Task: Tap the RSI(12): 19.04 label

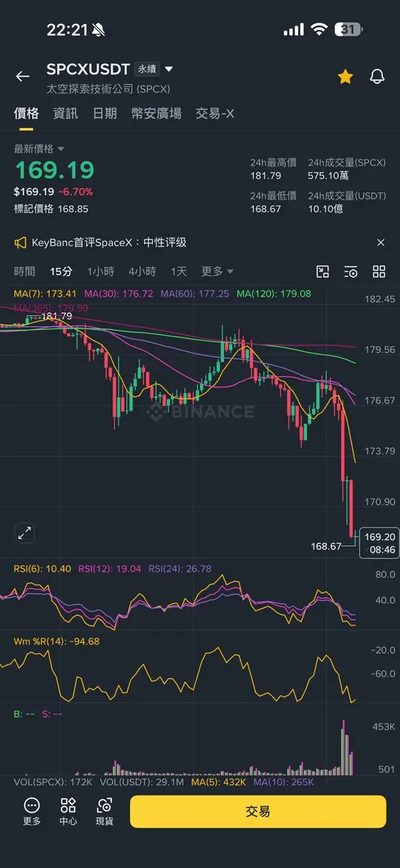Action: pos(110,569)
